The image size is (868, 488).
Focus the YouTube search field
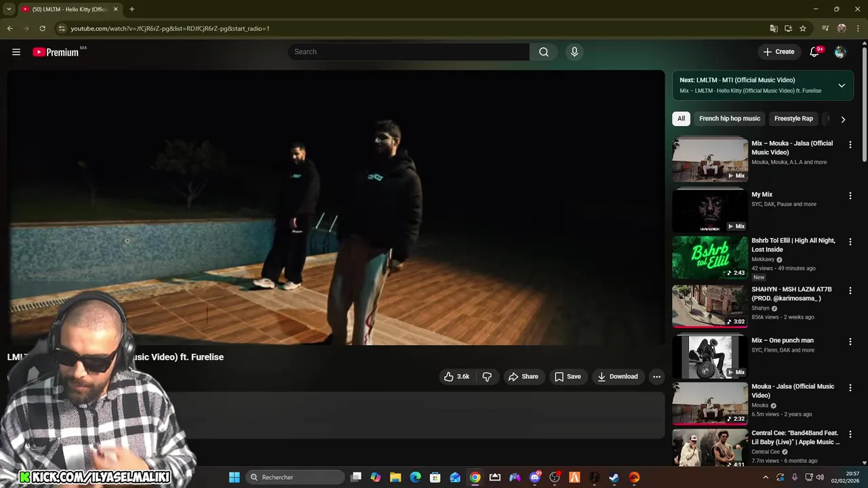click(x=408, y=52)
